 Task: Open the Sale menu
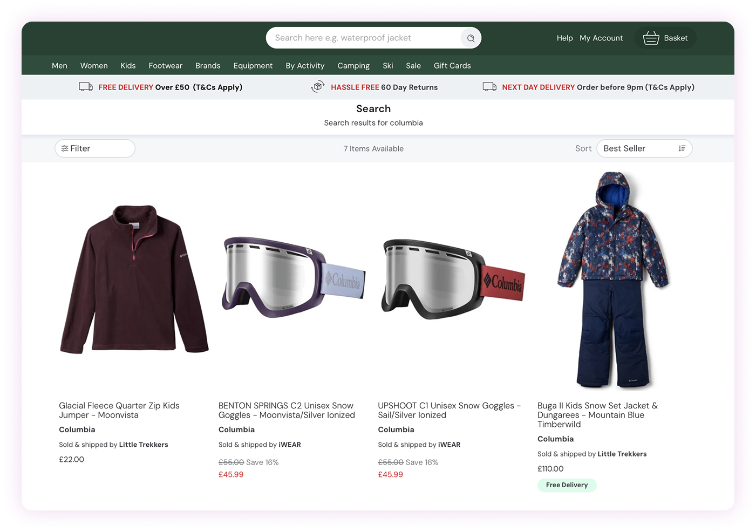(x=413, y=66)
